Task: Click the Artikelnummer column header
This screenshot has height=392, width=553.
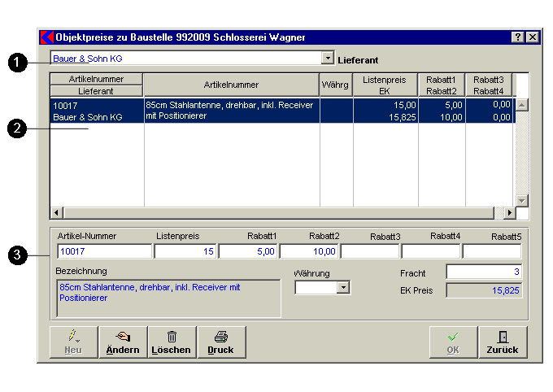Action: click(x=231, y=85)
